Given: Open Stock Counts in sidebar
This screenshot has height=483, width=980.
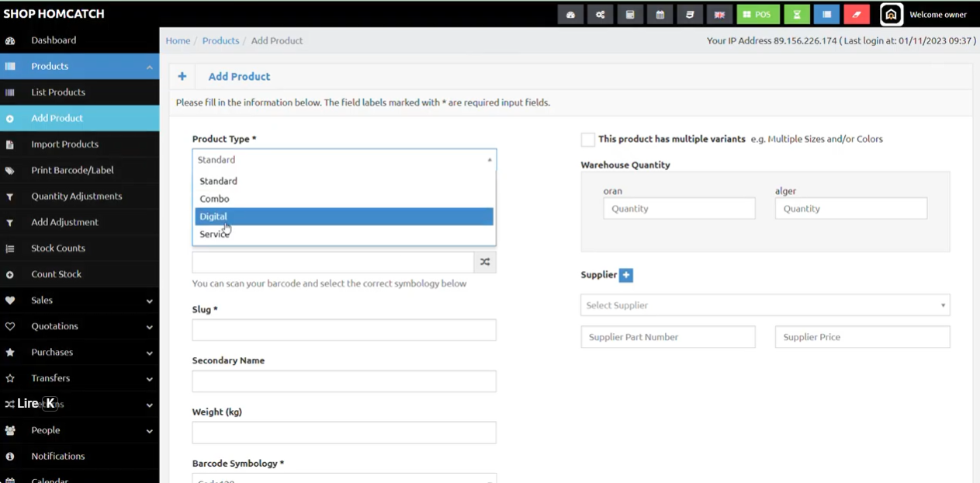Looking at the screenshot, I should pyautogui.click(x=79, y=248).
